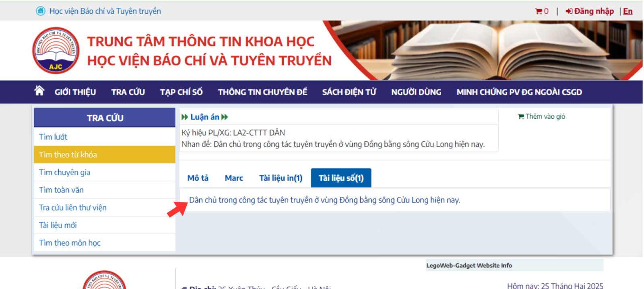Open Học viện Báo chí và Tuyên truyền link
Screen dimensions: 644x289
point(105,11)
